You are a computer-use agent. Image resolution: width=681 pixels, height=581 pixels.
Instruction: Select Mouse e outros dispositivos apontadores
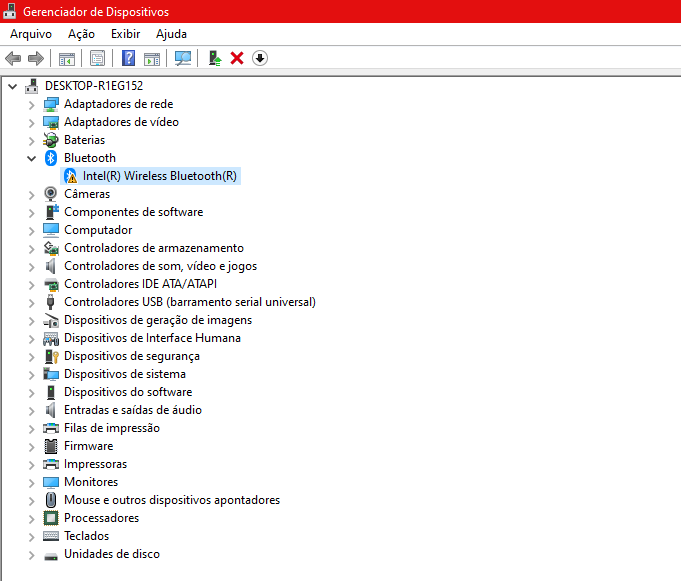(x=172, y=500)
